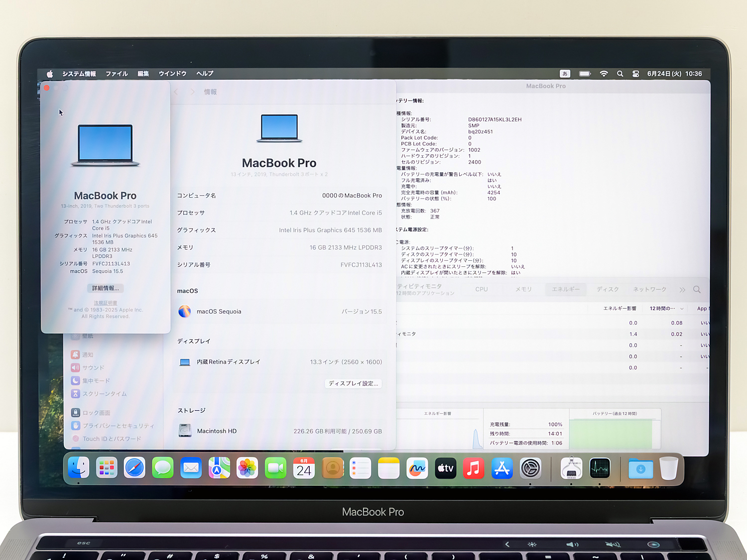Open Apple TV app in Dock
This screenshot has height=560, width=747.
pyautogui.click(x=445, y=468)
